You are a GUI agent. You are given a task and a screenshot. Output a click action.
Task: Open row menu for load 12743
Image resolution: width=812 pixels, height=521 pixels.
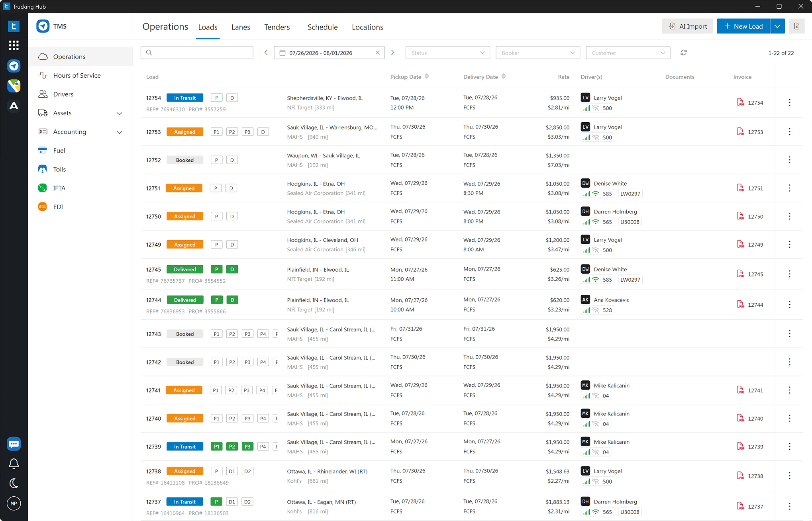click(x=789, y=334)
